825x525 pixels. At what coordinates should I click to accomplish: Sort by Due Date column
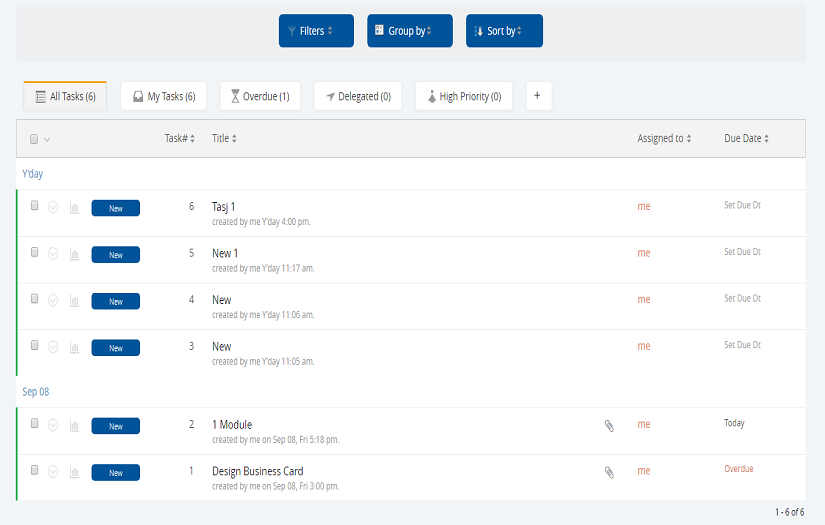pyautogui.click(x=746, y=138)
